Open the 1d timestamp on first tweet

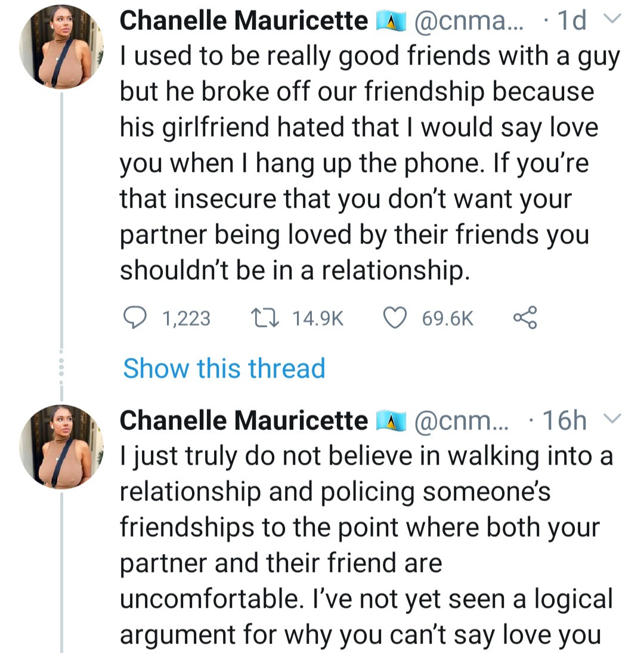[572, 20]
